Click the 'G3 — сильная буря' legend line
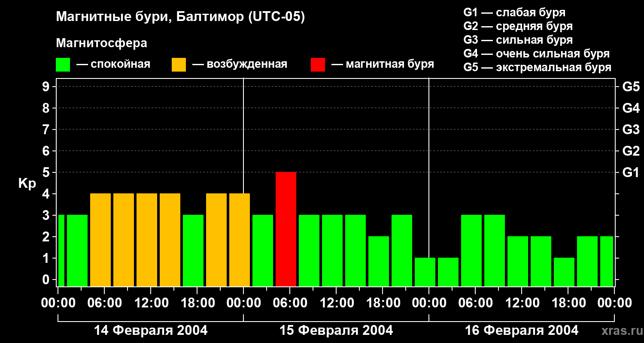This screenshot has width=644, height=343. (518, 40)
